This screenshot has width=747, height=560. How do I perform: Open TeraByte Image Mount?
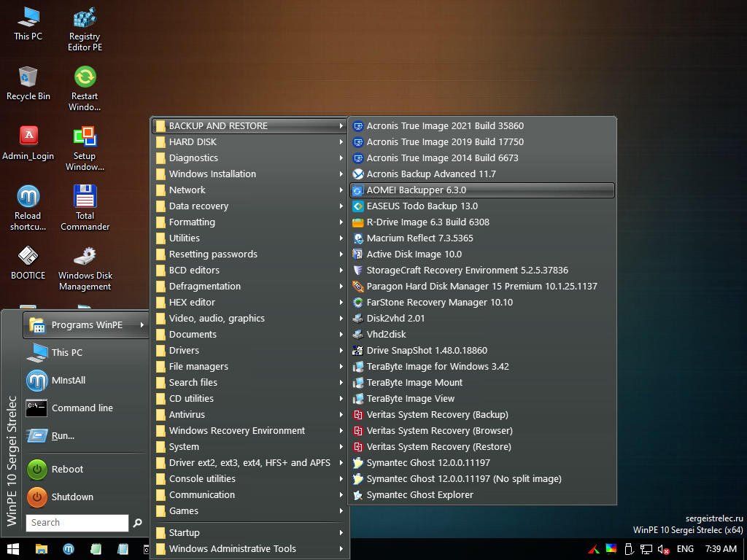click(482, 382)
